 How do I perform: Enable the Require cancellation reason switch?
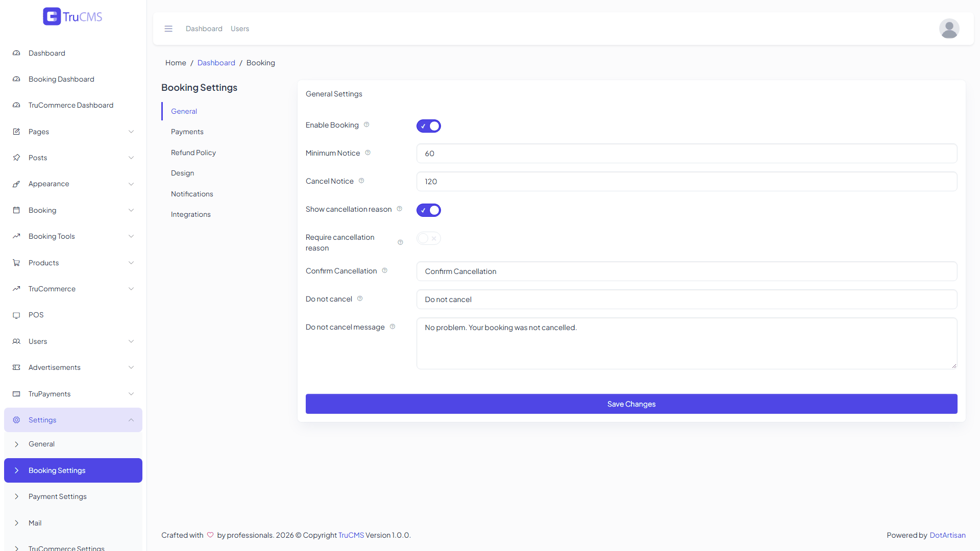coord(429,238)
